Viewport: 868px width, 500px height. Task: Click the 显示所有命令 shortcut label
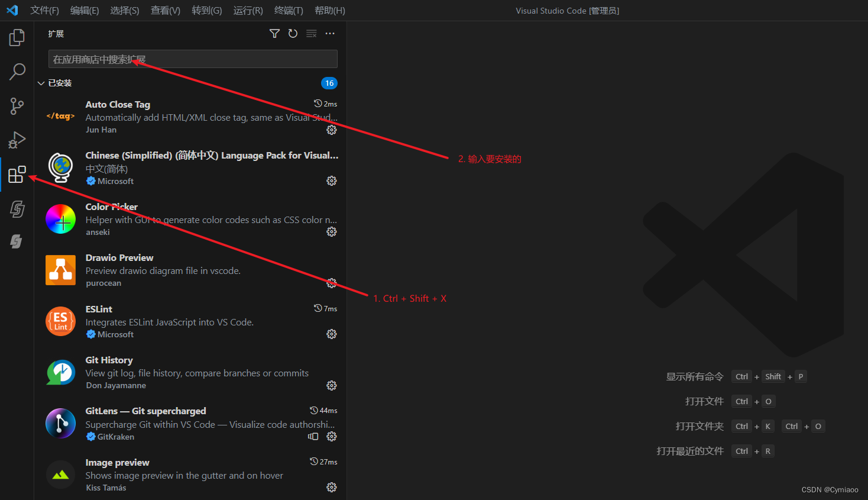(695, 376)
